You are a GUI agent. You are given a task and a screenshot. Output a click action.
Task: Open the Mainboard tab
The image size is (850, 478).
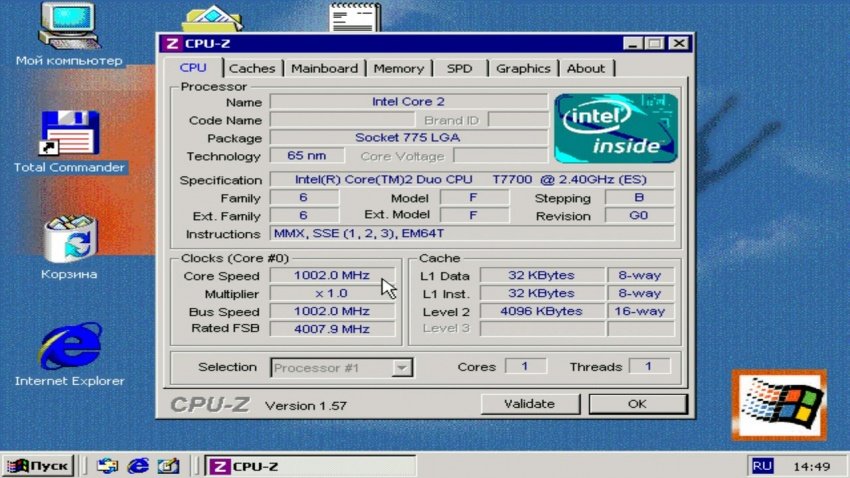pyautogui.click(x=324, y=68)
